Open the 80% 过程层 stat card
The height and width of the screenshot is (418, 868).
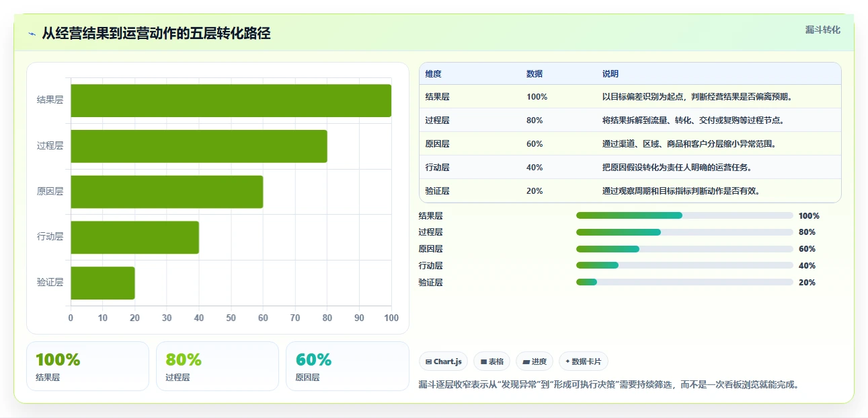(x=217, y=366)
